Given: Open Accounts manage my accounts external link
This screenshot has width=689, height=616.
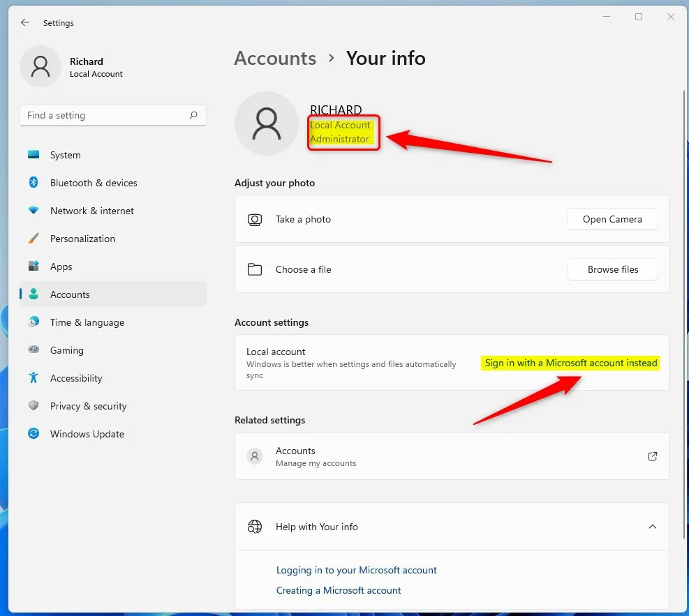Looking at the screenshot, I should 652,456.
